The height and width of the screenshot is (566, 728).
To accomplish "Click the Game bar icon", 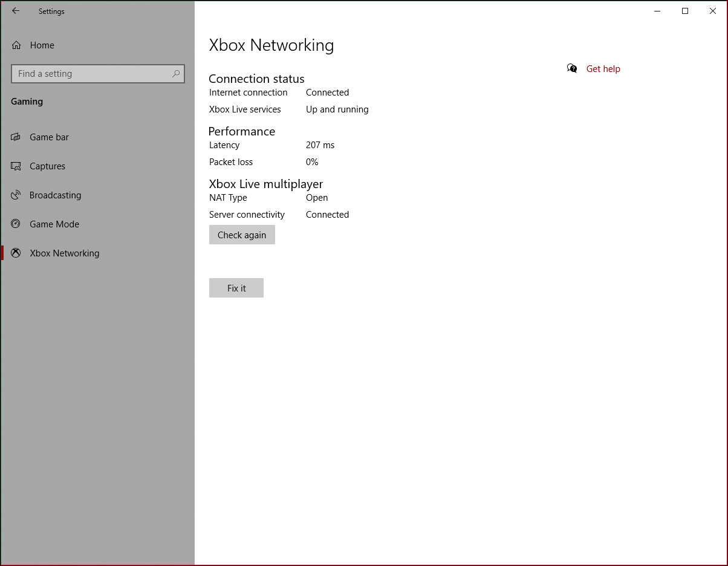I will [16, 137].
